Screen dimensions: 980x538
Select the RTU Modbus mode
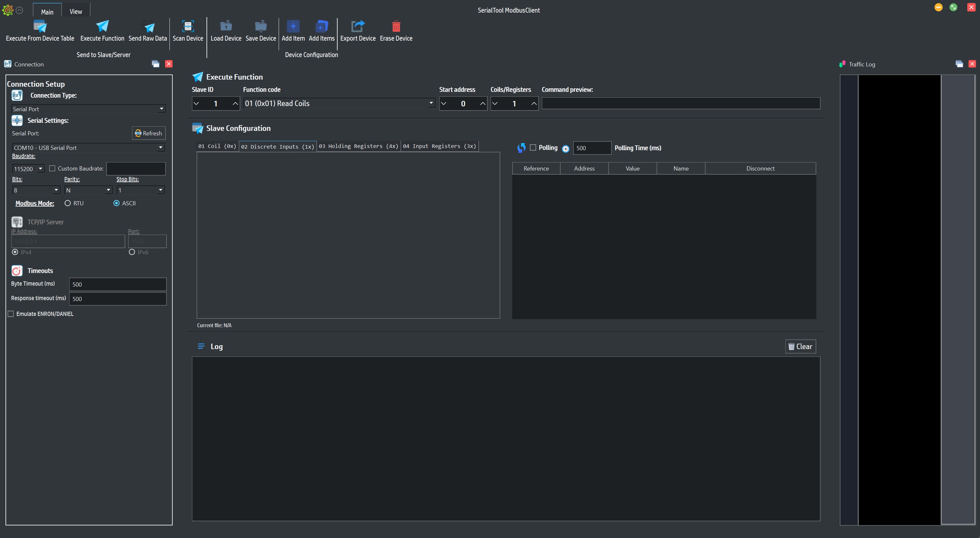(68, 203)
